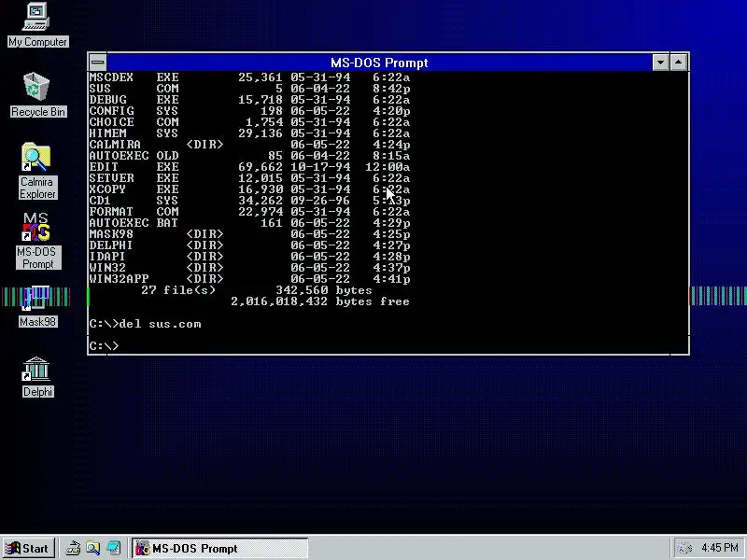Click the CD1 SYS listing line
The image size is (747, 560).
click(x=249, y=201)
